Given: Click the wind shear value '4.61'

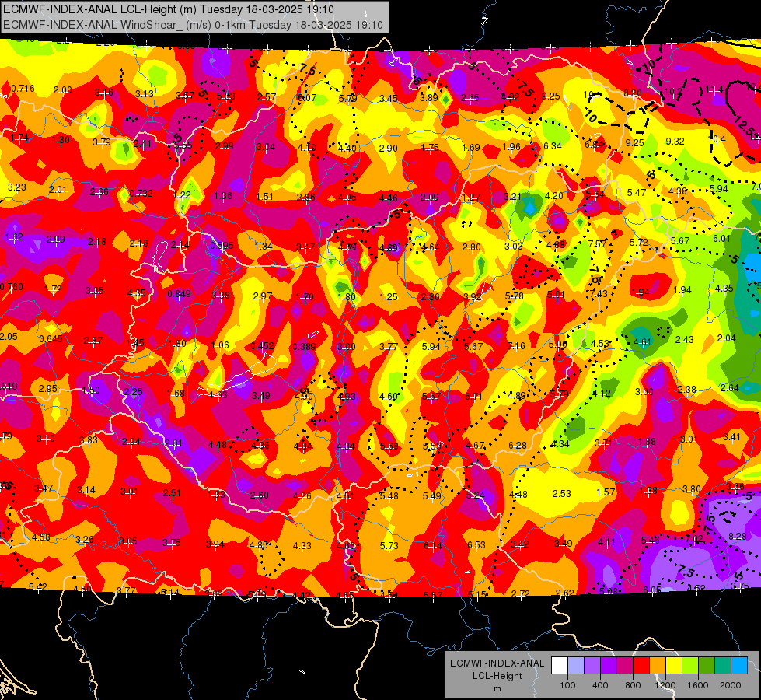Looking at the screenshot, I should pos(642,342).
